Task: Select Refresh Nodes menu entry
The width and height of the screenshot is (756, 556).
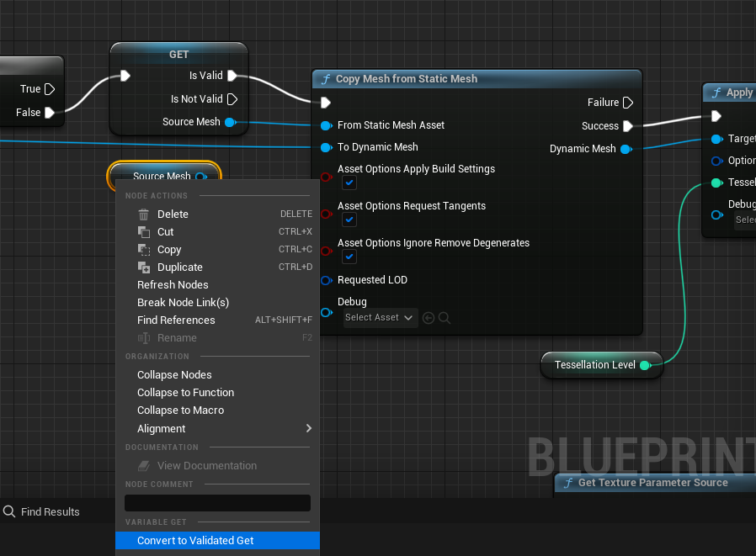Action: [x=217, y=285]
